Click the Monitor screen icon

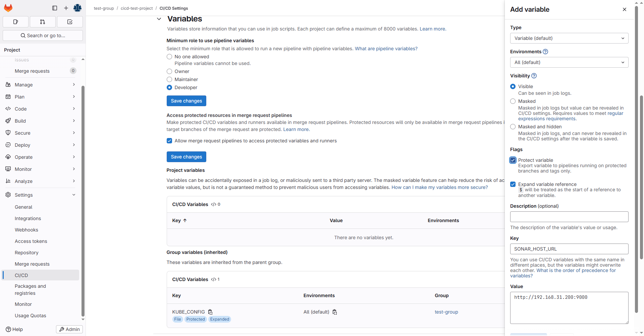click(x=8, y=169)
